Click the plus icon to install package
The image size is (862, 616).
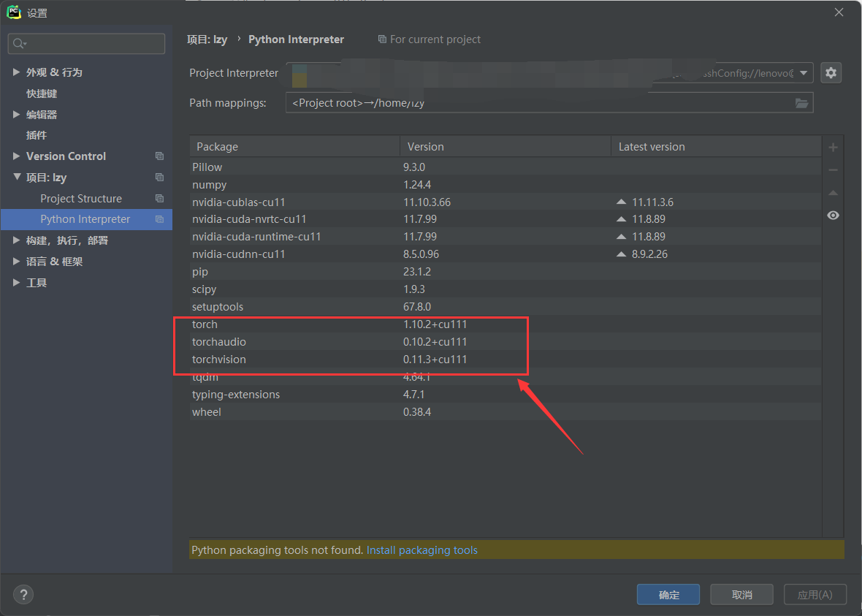point(833,148)
